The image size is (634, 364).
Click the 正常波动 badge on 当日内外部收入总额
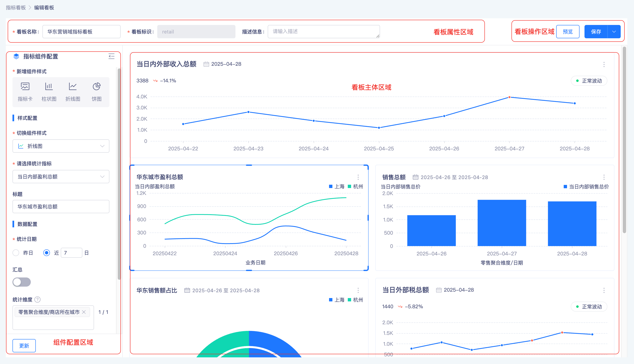[589, 81]
